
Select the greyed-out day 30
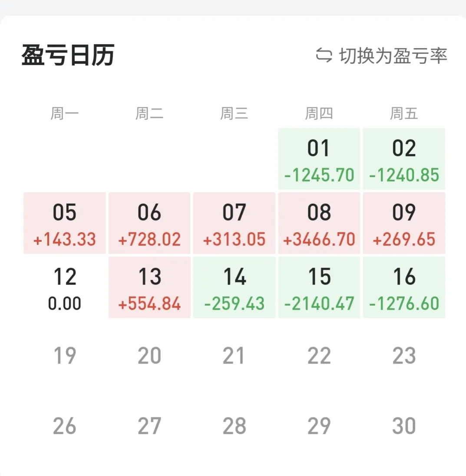[x=404, y=426]
